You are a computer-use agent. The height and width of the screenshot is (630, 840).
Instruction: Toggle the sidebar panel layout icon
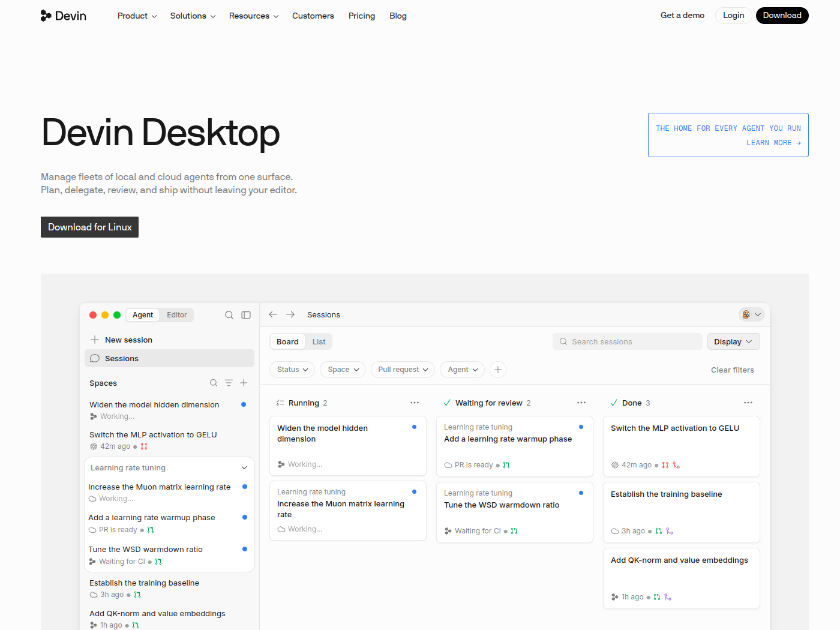(246, 315)
